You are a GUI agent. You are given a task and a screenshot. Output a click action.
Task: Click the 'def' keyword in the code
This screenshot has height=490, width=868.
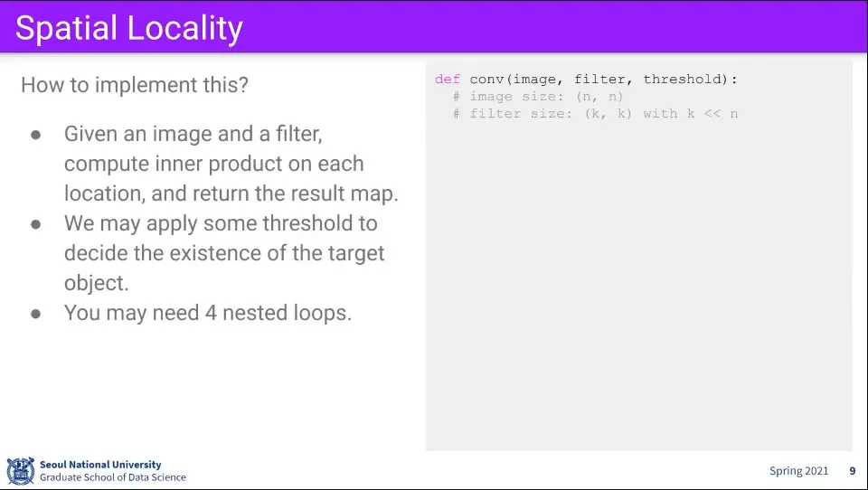[x=448, y=80]
